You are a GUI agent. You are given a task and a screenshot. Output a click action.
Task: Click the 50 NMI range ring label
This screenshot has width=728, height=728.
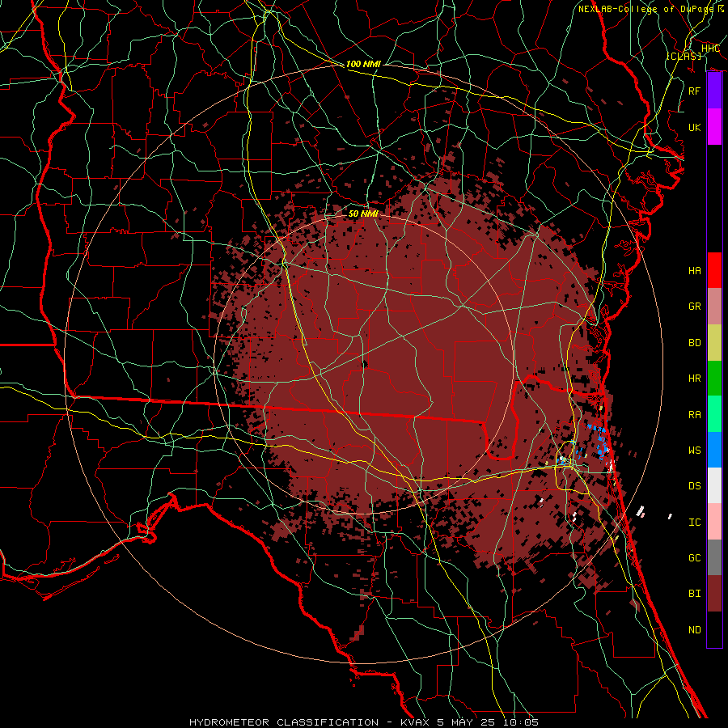(x=363, y=214)
